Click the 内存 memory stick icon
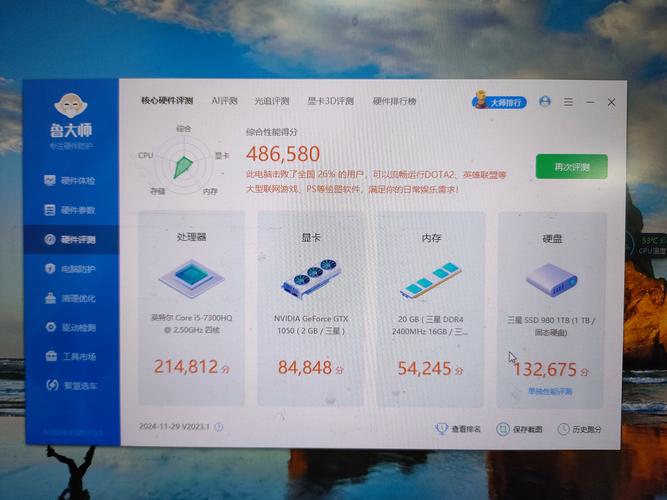 click(x=431, y=280)
